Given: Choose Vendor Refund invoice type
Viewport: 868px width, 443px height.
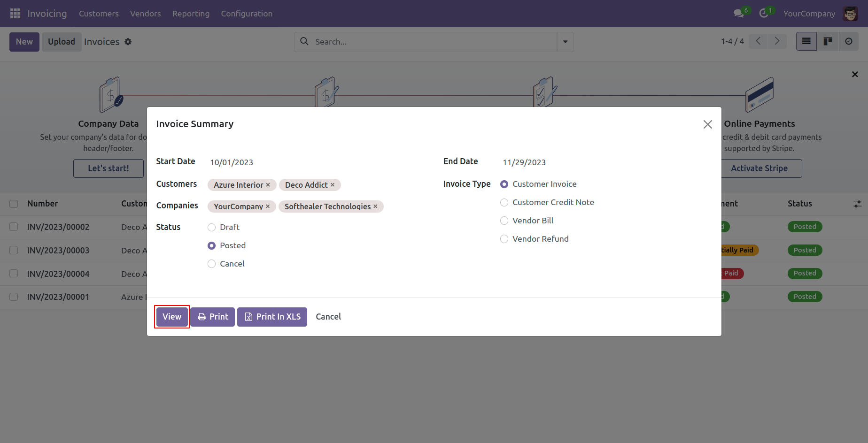Looking at the screenshot, I should coord(504,239).
